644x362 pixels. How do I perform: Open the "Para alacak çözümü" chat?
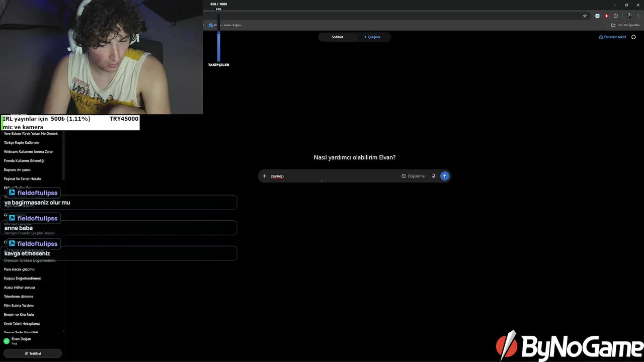(x=19, y=269)
